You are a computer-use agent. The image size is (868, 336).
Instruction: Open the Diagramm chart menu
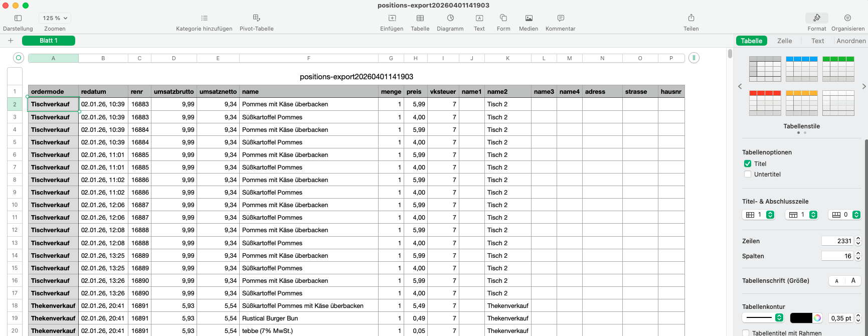click(x=450, y=18)
